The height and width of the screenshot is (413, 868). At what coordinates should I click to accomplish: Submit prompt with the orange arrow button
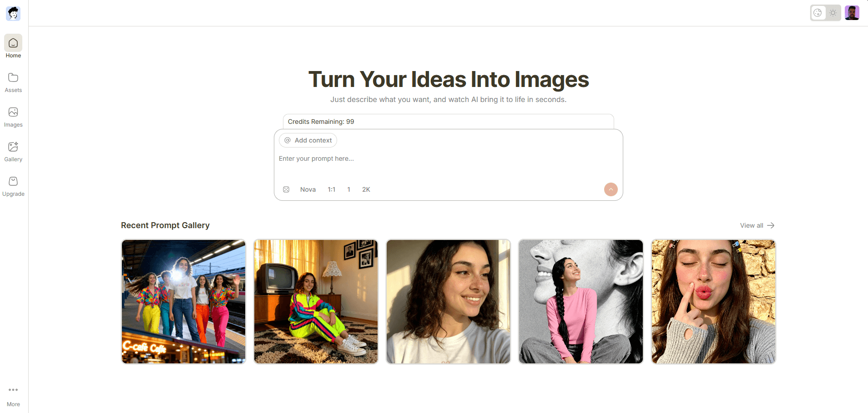point(611,189)
